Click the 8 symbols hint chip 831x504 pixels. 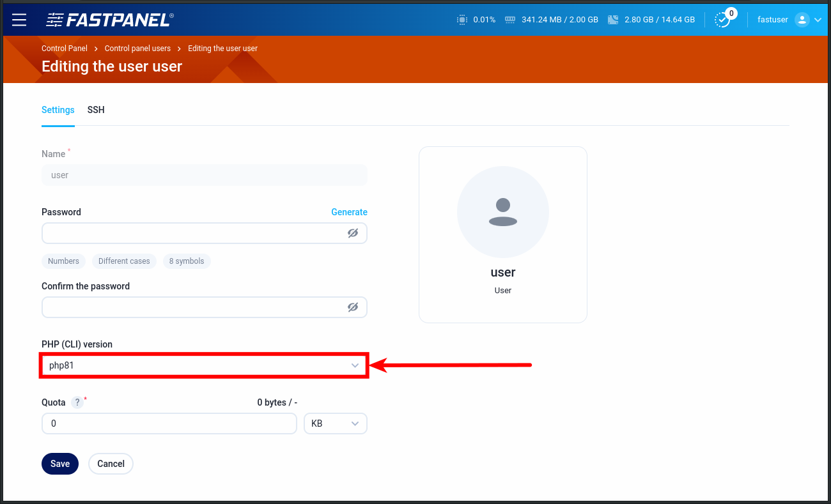tap(187, 261)
